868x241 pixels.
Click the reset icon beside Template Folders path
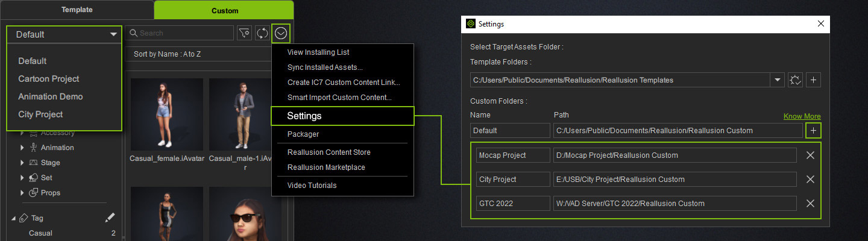point(795,80)
